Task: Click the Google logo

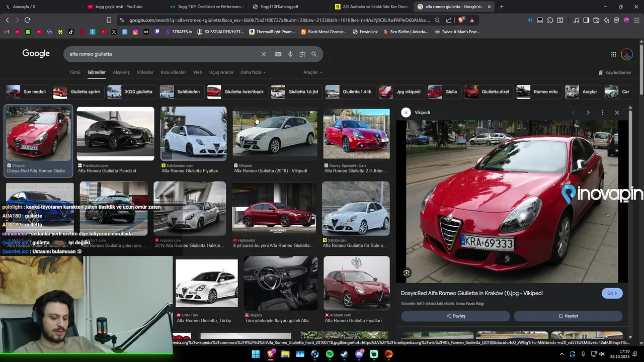Action: [36, 54]
